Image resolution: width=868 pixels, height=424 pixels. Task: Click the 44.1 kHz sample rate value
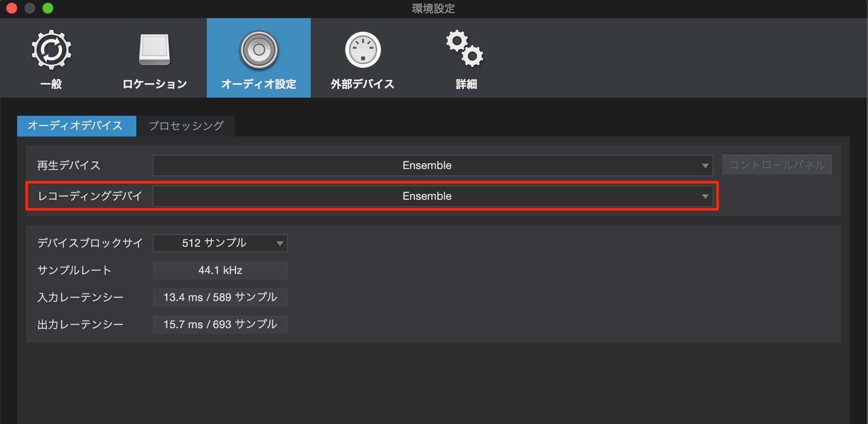pos(220,270)
